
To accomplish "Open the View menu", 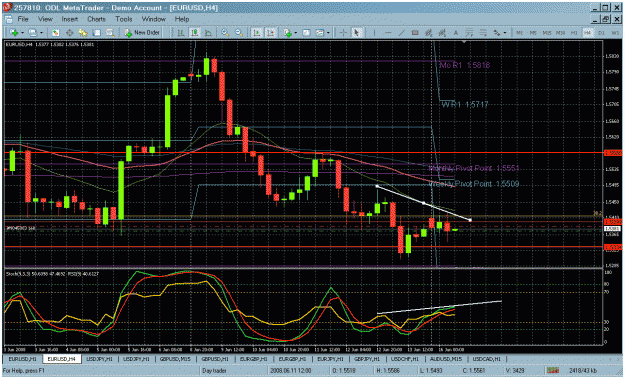I will (x=45, y=19).
